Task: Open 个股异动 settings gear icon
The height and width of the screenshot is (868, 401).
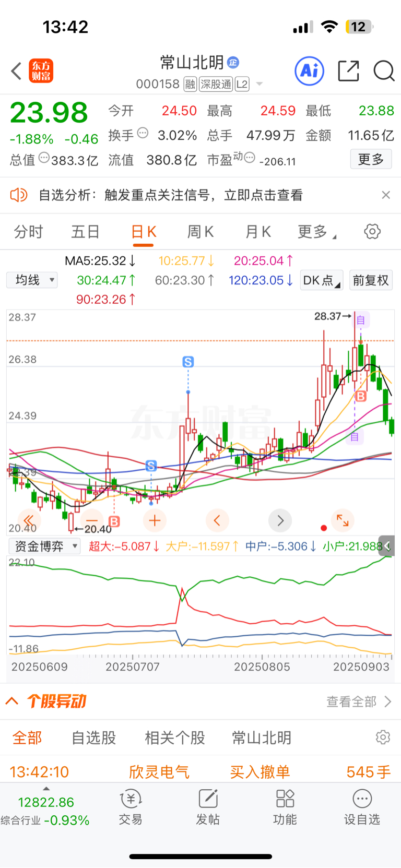Action: tap(383, 737)
